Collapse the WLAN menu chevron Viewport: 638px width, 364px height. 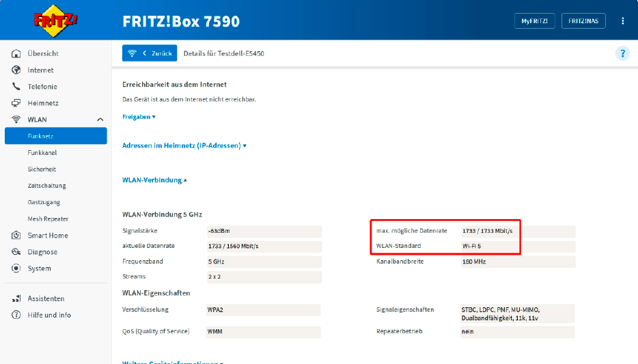tap(100, 120)
